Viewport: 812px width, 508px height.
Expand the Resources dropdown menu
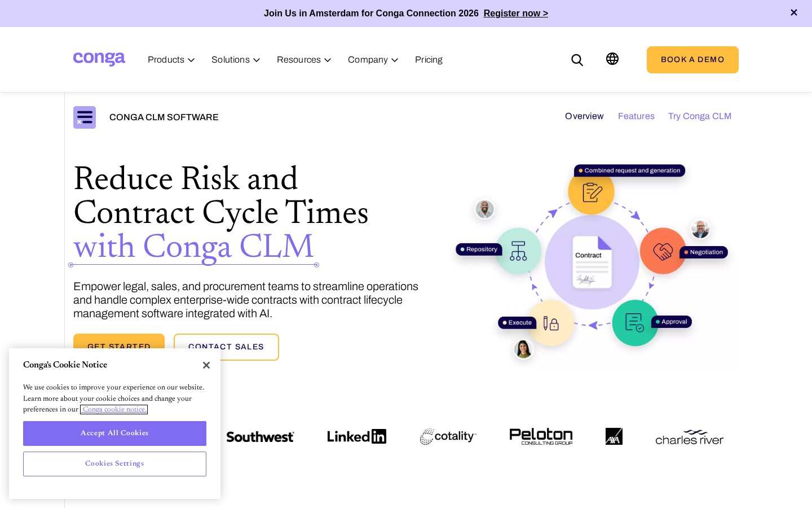point(304,60)
